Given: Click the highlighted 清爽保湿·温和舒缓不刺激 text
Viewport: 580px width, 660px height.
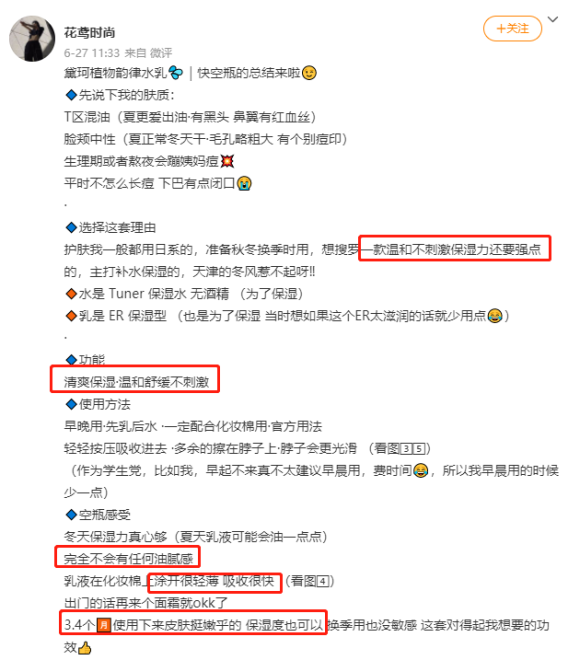Looking at the screenshot, I should 136,382.
